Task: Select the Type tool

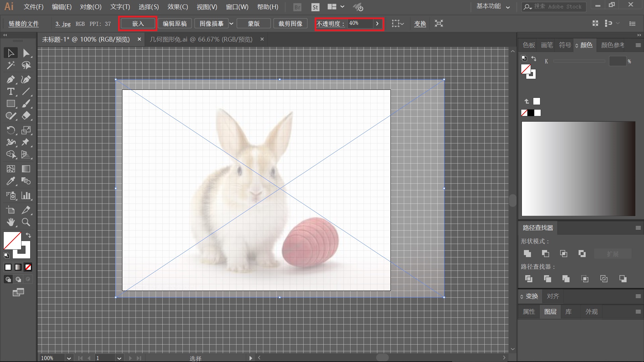Action: [x=10, y=92]
